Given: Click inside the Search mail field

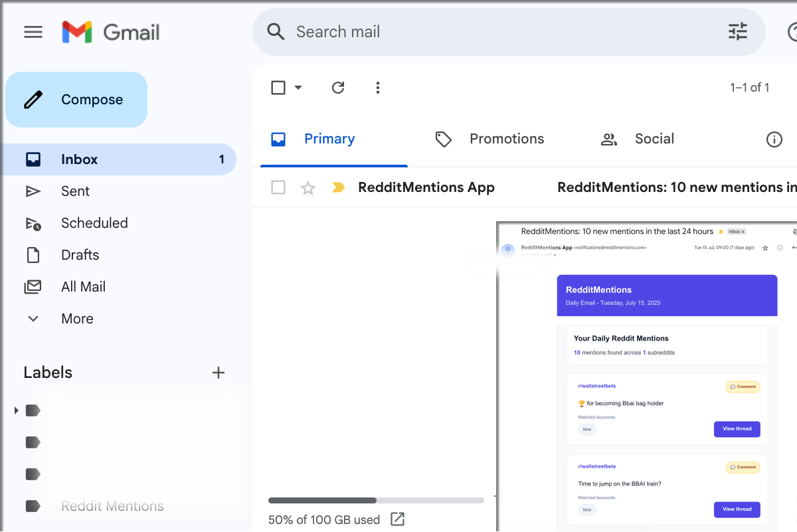Looking at the screenshot, I should point(508,32).
